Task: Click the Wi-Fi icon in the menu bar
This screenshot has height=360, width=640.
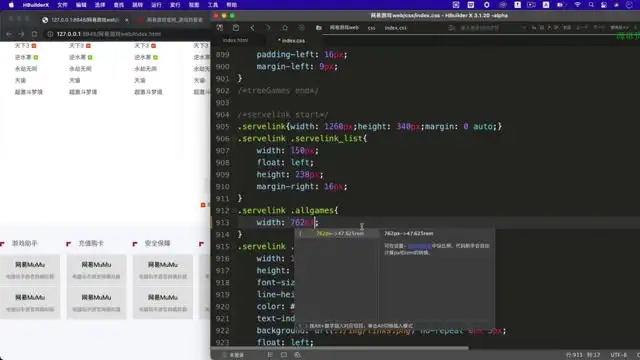Action: pyautogui.click(x=577, y=5)
